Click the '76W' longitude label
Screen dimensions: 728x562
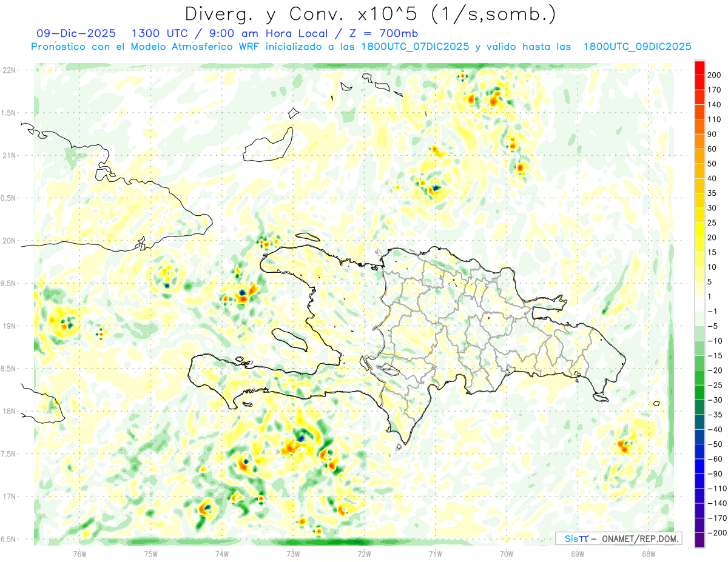tap(79, 554)
